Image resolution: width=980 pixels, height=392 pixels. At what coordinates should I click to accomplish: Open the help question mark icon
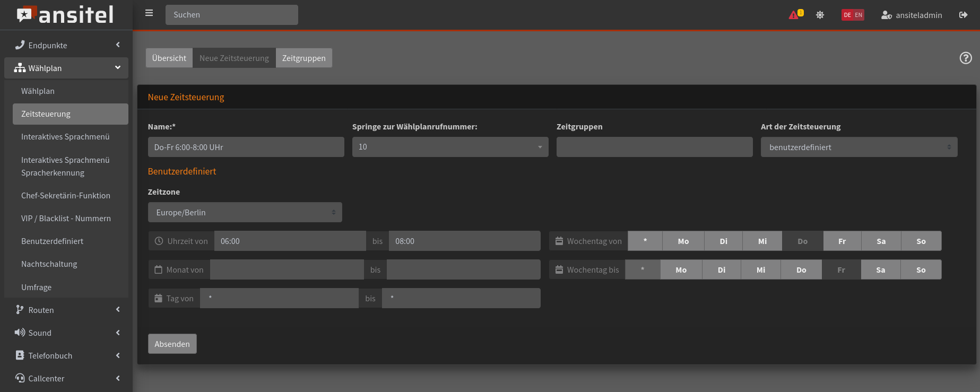(965, 58)
